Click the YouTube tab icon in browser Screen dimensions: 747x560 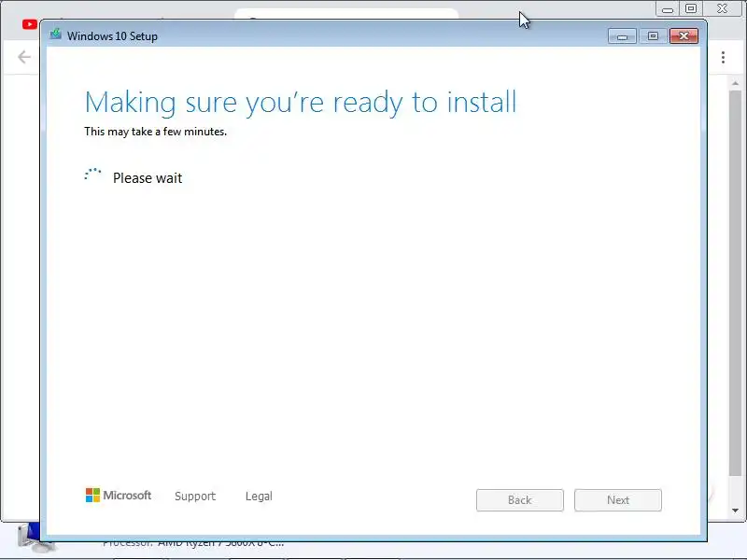30,24
